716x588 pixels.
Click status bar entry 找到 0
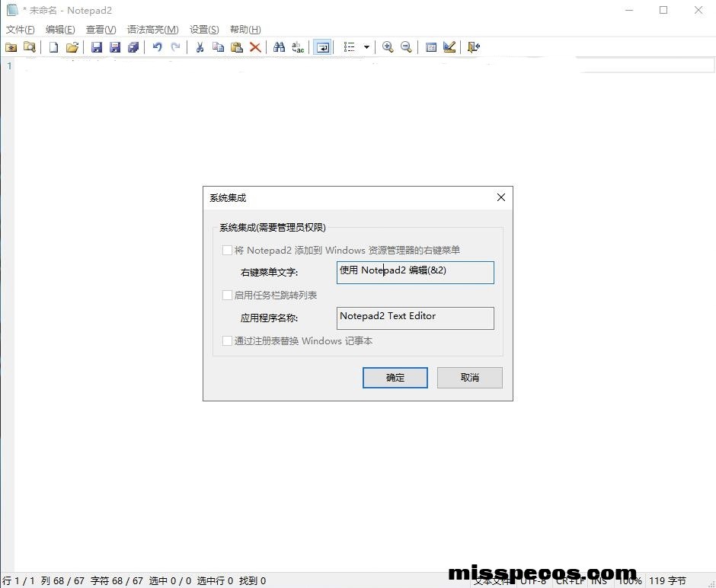coord(252,580)
